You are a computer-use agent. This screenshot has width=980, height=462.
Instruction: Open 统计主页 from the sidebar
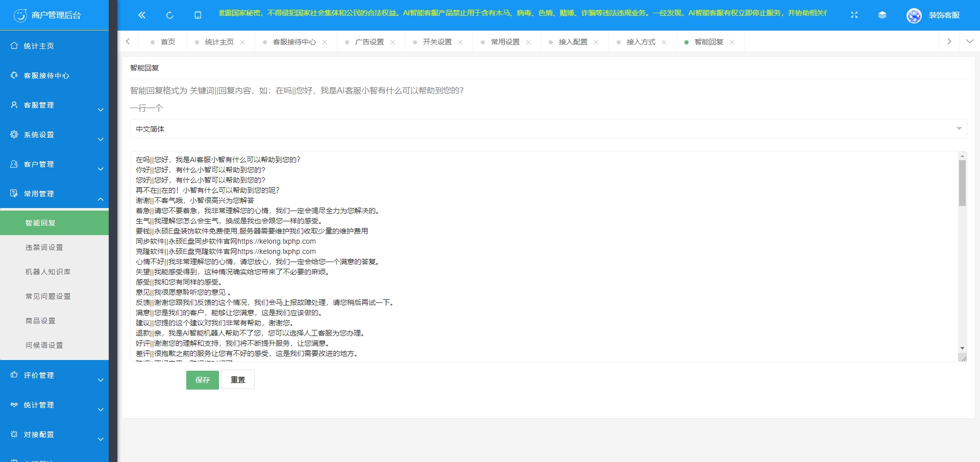[39, 46]
